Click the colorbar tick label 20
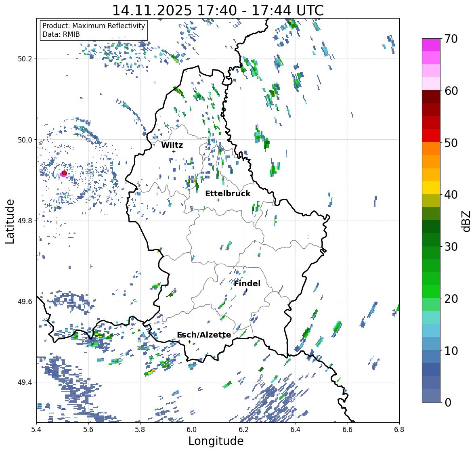This screenshot has width=476, height=451. tap(451, 298)
